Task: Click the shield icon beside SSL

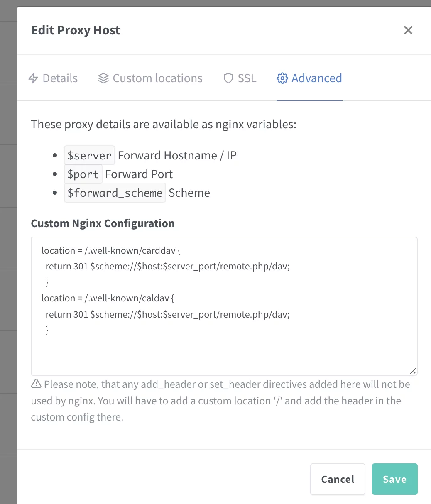Action: [228, 78]
